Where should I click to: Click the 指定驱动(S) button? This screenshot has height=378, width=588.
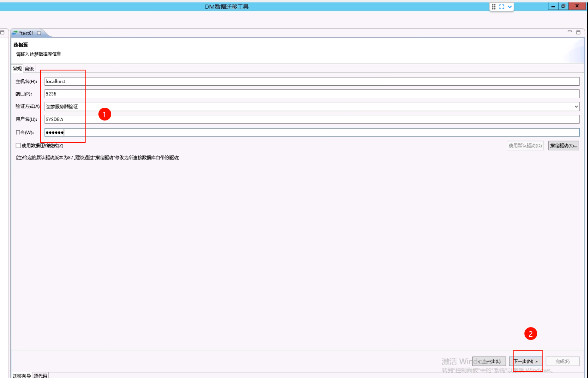(x=564, y=146)
